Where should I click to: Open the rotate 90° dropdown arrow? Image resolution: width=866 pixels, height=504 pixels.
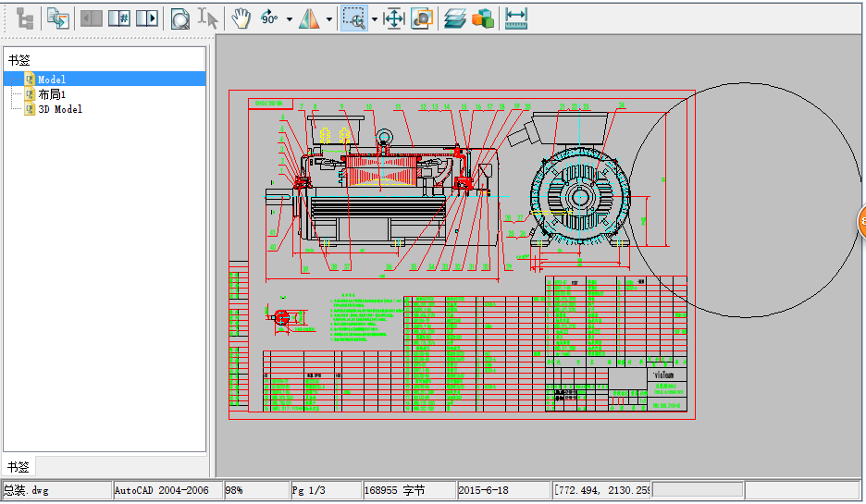(289, 18)
